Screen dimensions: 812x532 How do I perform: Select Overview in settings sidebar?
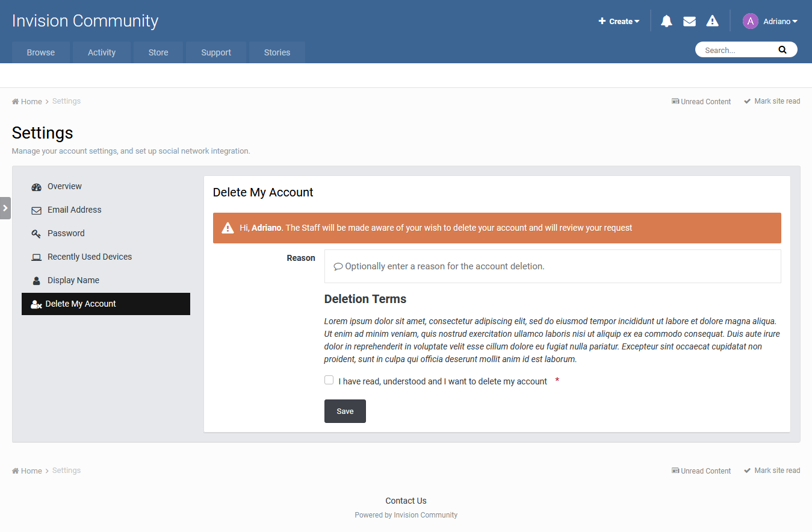[106, 187]
